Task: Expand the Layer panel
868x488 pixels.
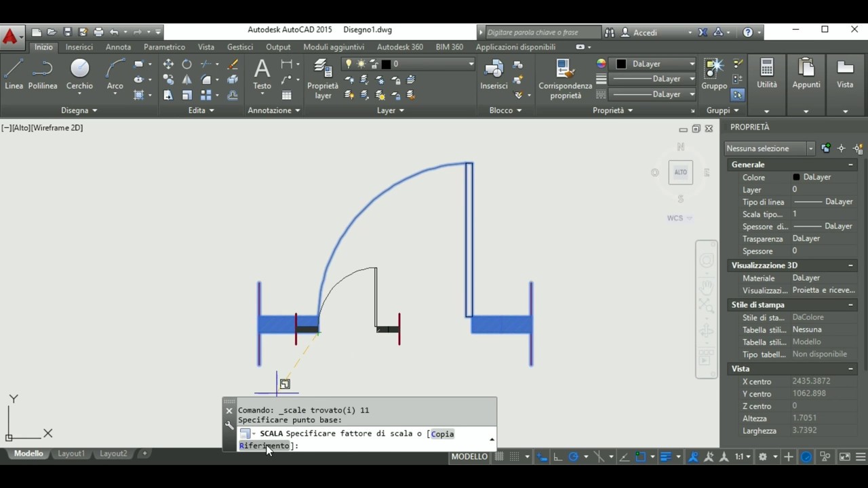Action: click(x=390, y=110)
